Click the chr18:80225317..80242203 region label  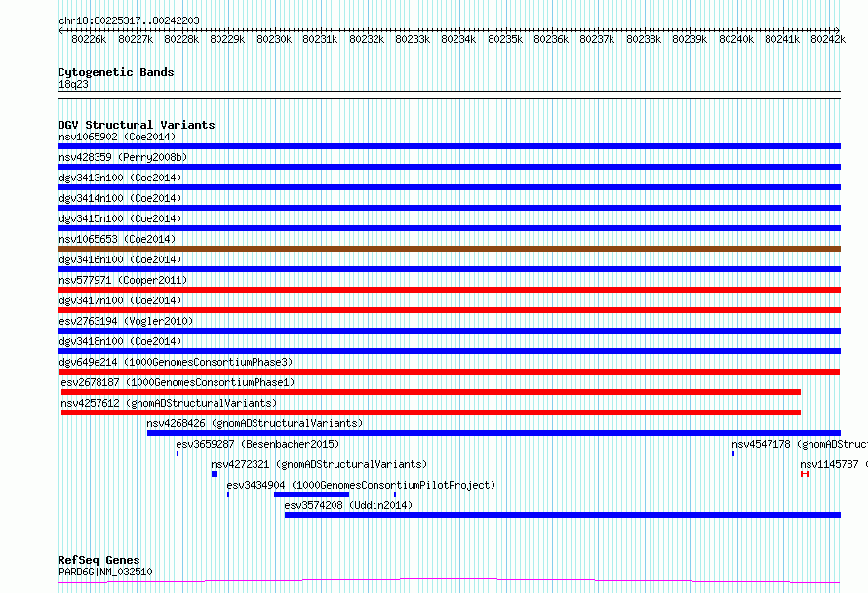[129, 20]
